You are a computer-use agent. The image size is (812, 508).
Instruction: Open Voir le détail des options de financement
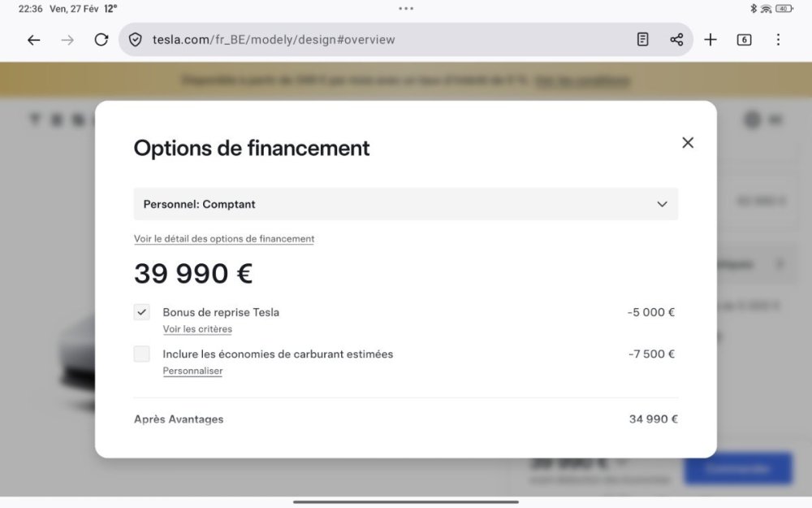224,239
